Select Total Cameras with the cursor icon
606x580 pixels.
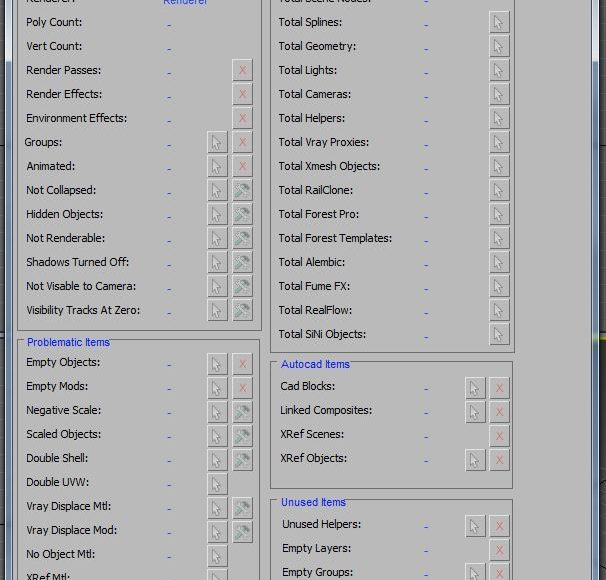tap(499, 94)
